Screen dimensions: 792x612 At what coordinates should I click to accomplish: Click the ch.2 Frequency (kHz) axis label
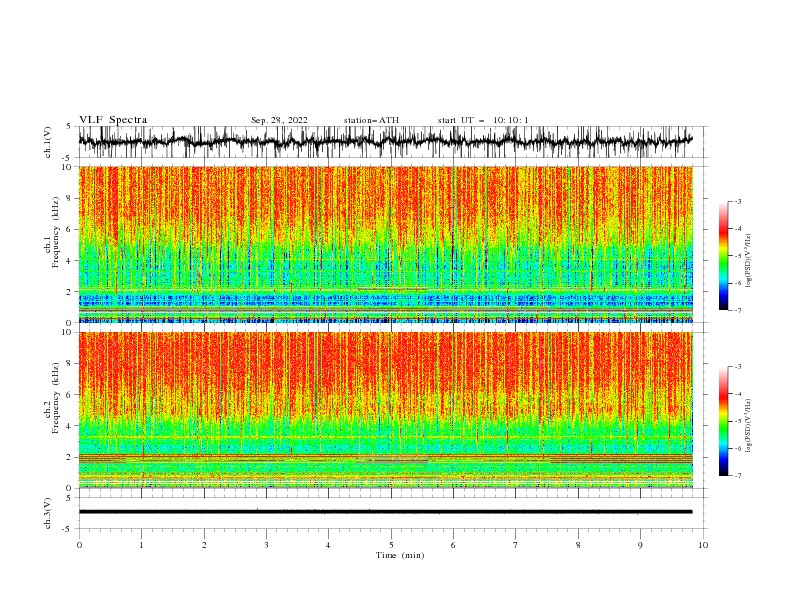point(52,397)
